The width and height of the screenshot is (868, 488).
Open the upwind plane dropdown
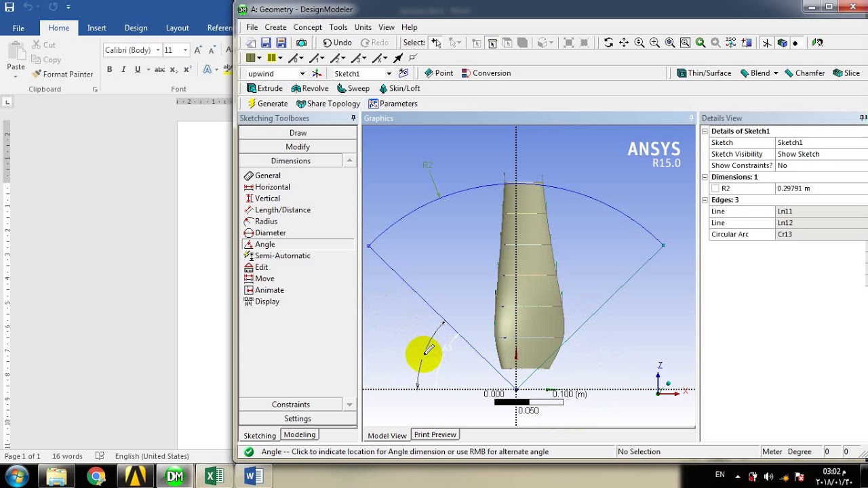tap(302, 73)
